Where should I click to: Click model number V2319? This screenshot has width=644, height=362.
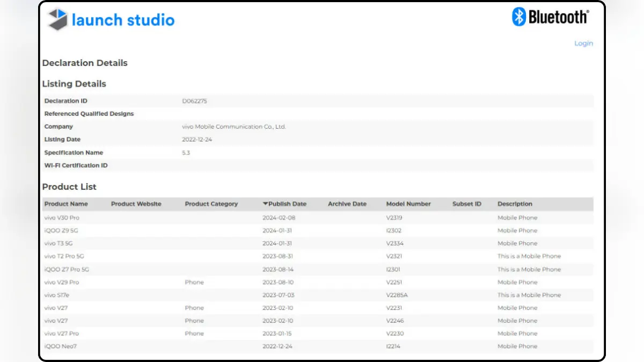point(394,218)
